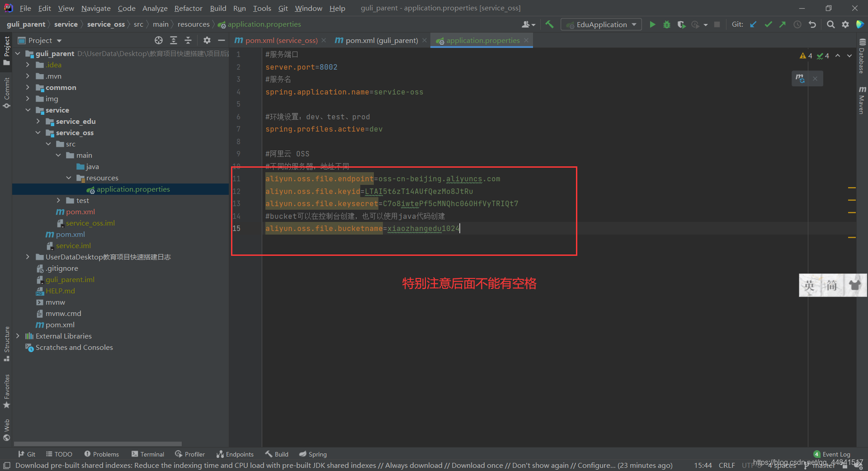The image size is (868, 471).
Task: Open the Terminal tool window
Action: [x=148, y=454]
